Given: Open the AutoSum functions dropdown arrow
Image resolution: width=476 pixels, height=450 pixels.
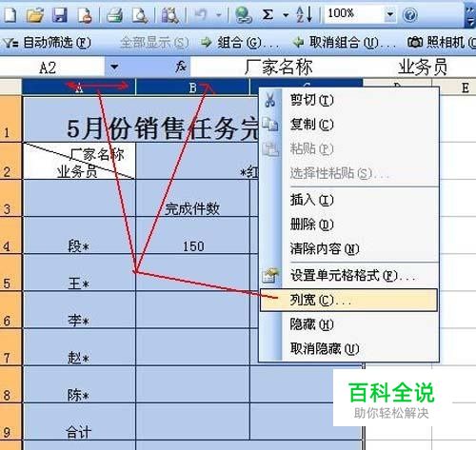Looking at the screenshot, I should click(286, 14).
